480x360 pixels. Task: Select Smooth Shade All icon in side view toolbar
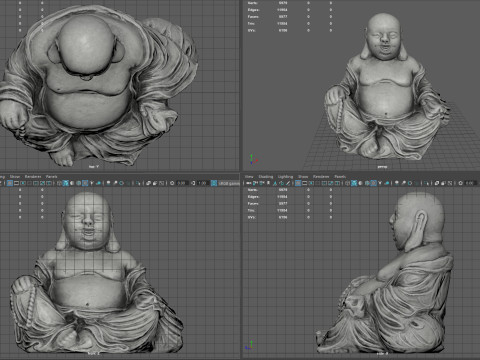click(354, 183)
